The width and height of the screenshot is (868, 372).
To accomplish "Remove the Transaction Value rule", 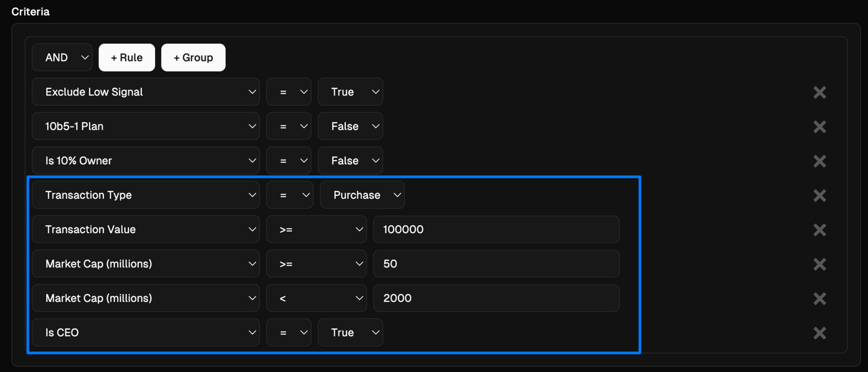I will point(819,230).
